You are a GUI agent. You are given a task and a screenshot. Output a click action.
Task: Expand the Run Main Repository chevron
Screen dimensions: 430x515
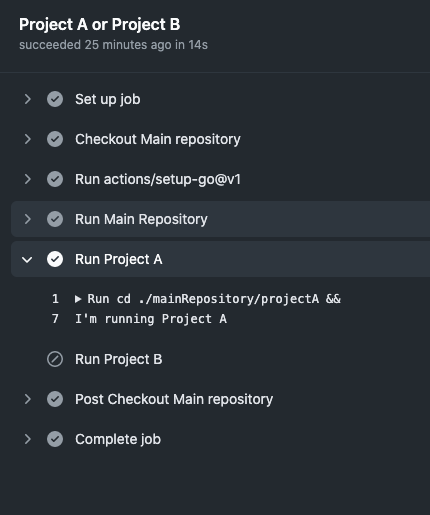(x=28, y=219)
